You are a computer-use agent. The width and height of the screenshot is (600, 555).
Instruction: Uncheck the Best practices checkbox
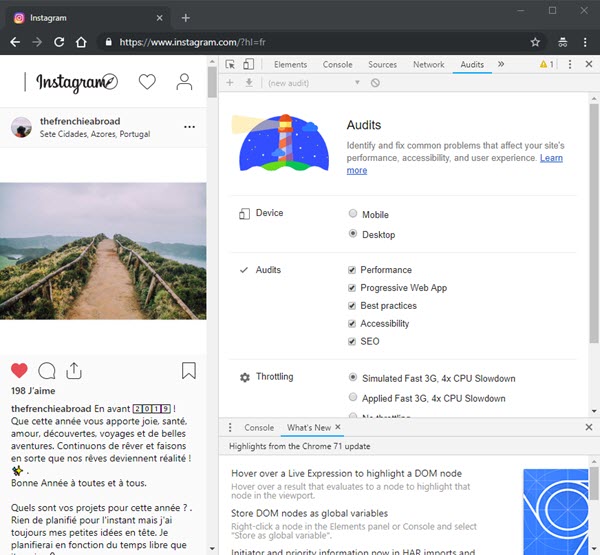point(352,305)
